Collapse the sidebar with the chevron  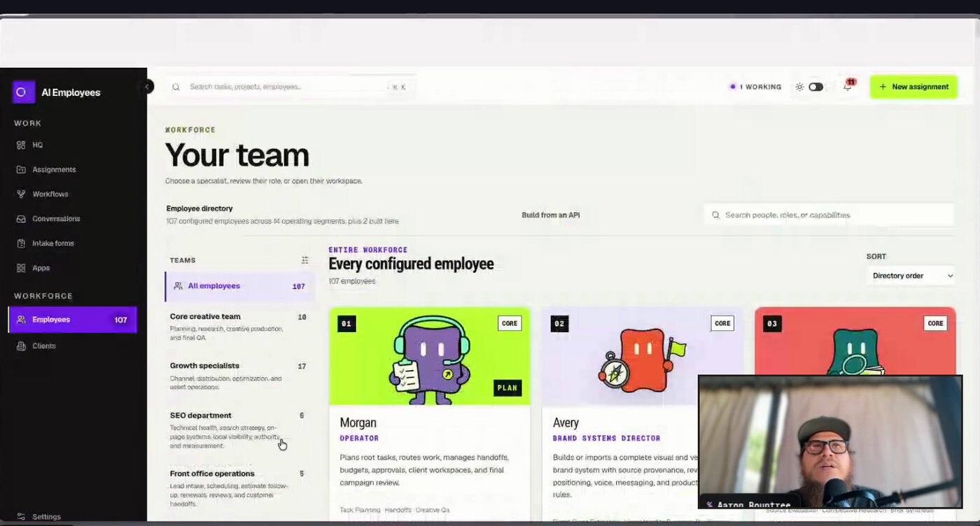[x=148, y=87]
